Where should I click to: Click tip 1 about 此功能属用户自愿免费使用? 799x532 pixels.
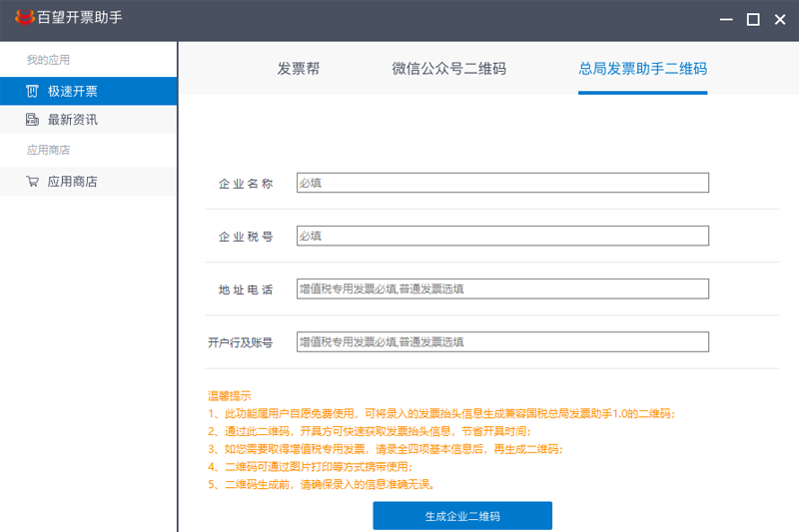tap(441, 413)
